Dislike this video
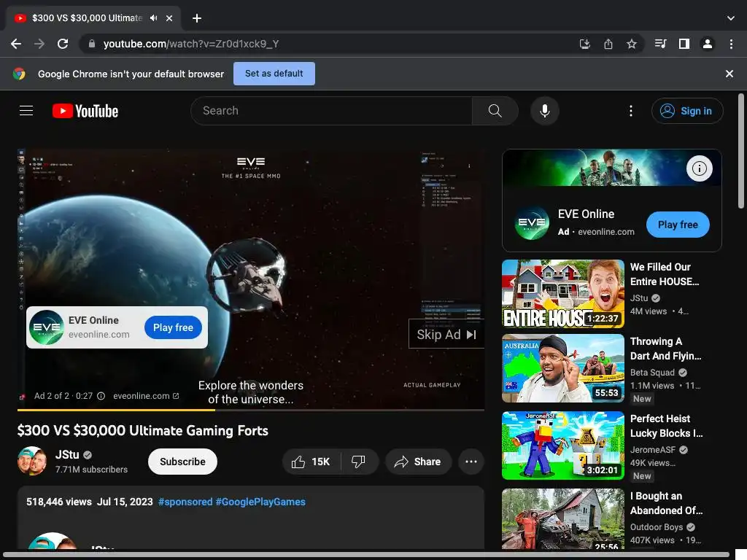This screenshot has width=747, height=560. [x=359, y=462]
